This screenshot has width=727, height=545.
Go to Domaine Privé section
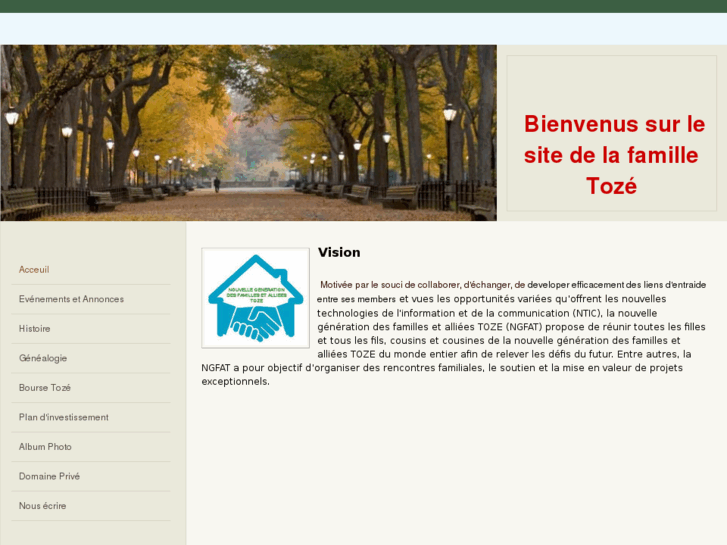pos(49,476)
